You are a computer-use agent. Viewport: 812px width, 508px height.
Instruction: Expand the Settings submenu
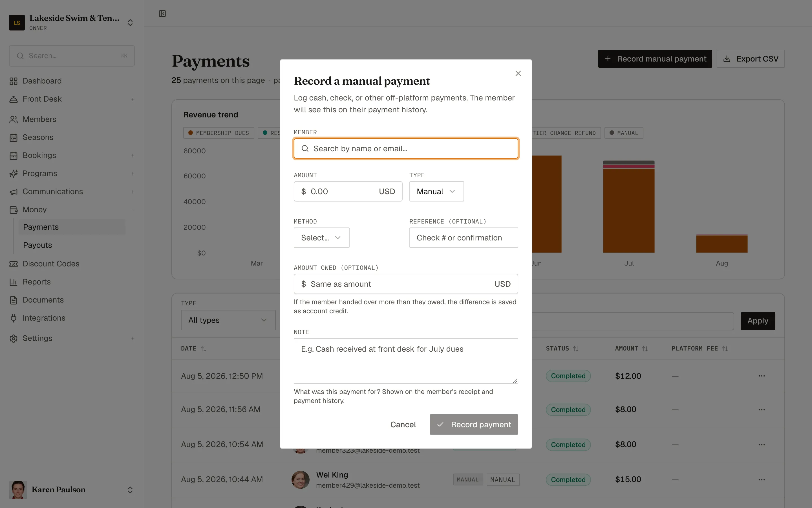(133, 338)
